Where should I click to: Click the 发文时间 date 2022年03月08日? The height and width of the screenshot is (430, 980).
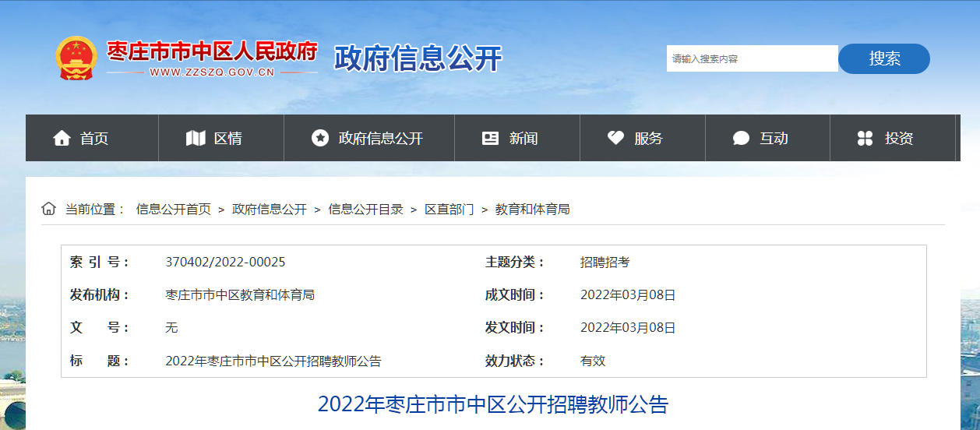(628, 328)
